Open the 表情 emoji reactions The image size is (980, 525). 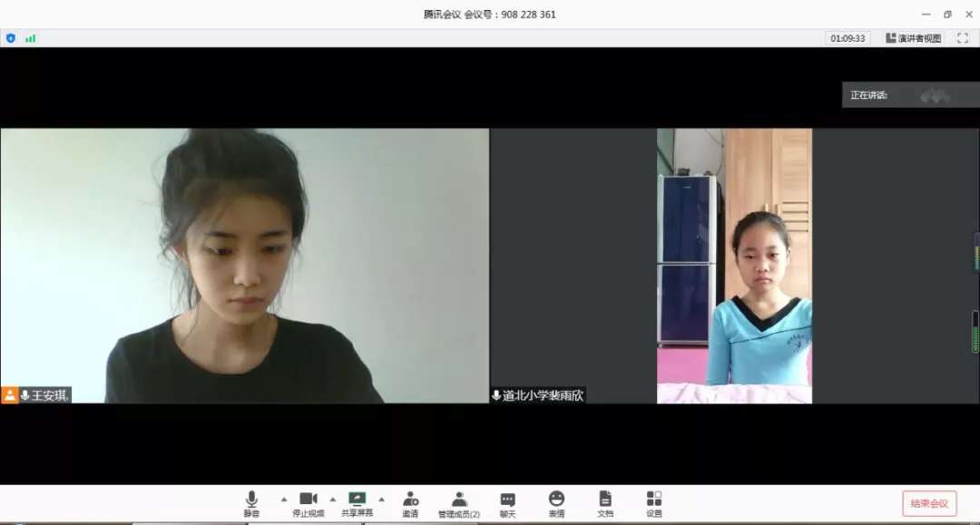click(556, 503)
